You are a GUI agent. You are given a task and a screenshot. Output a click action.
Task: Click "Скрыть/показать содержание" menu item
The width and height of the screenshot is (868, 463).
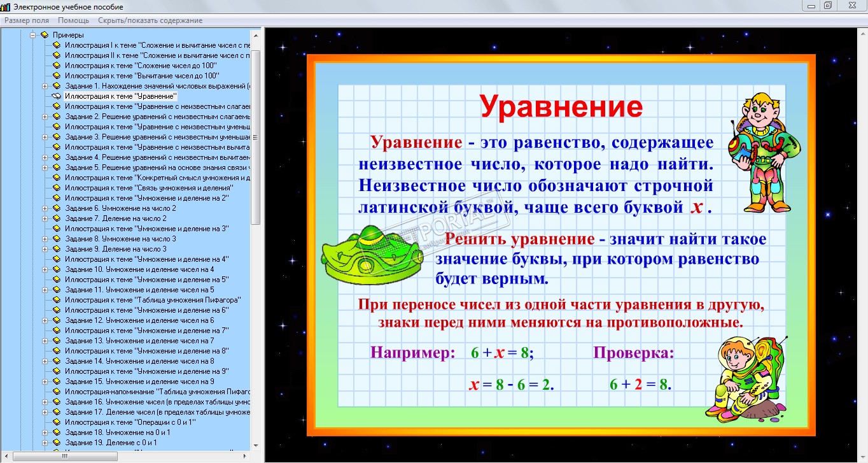coord(150,20)
